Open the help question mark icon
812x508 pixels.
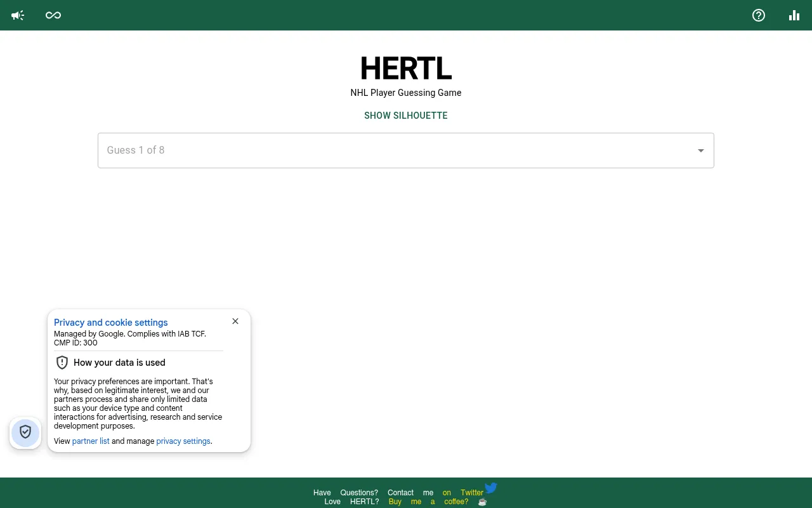click(x=759, y=15)
